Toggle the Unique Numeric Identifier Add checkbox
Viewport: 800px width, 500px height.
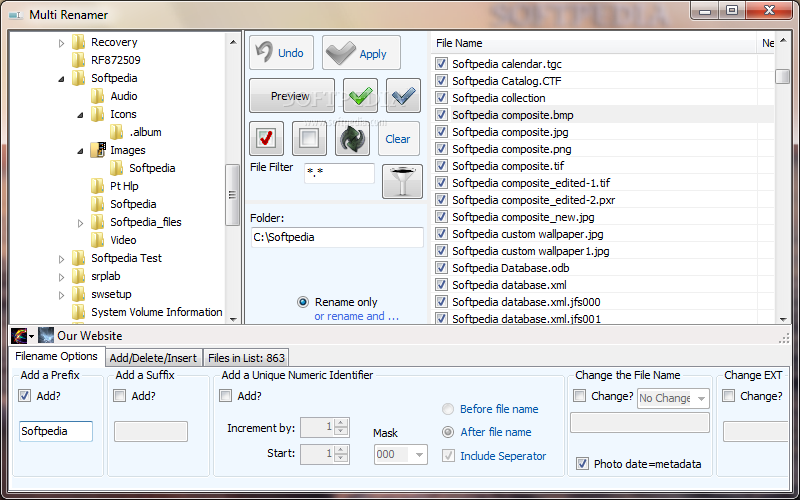pos(225,395)
